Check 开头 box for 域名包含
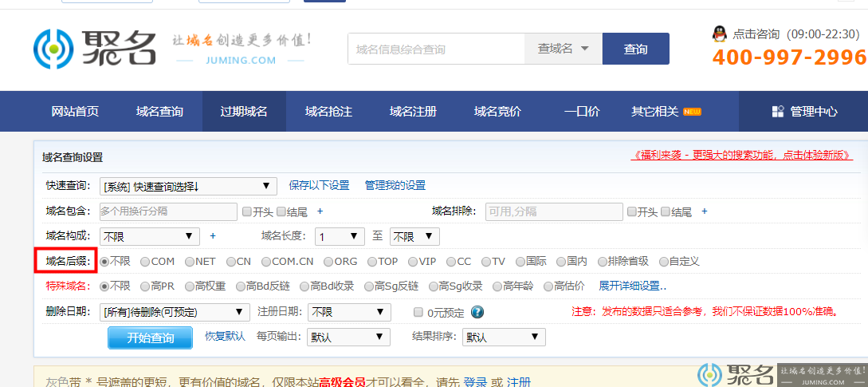 pyautogui.click(x=247, y=211)
